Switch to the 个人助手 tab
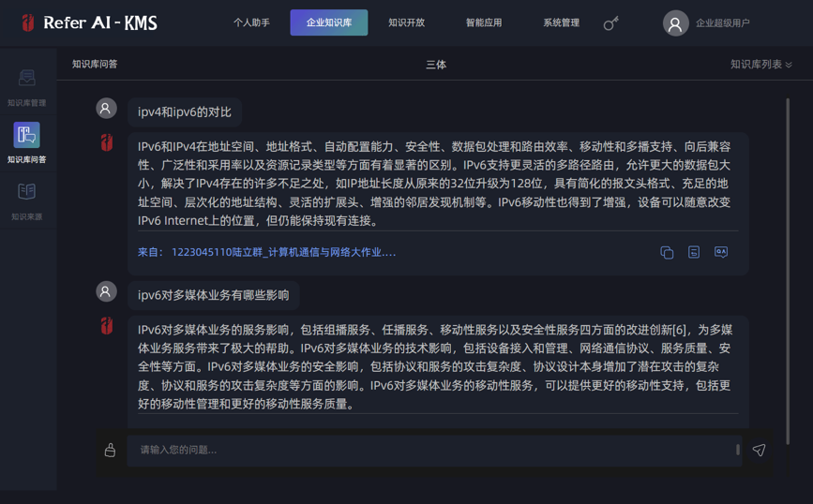 pyautogui.click(x=251, y=22)
